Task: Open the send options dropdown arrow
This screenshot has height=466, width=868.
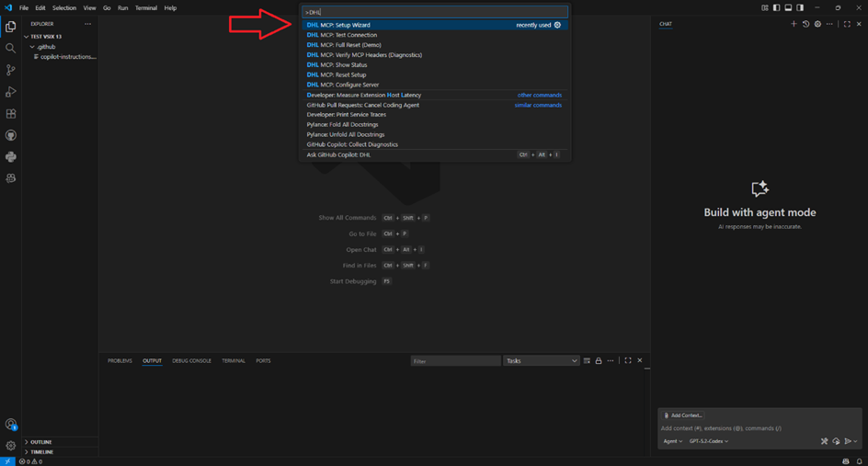Action: pos(856,441)
